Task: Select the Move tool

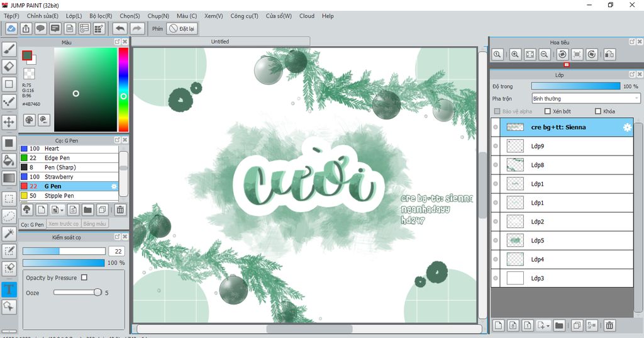Action: click(9, 121)
